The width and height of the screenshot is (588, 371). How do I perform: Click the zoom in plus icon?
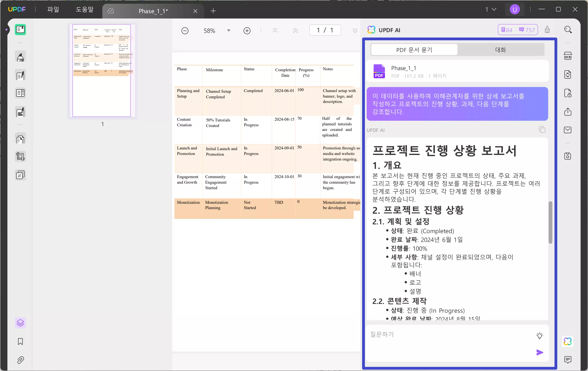pyautogui.click(x=247, y=31)
